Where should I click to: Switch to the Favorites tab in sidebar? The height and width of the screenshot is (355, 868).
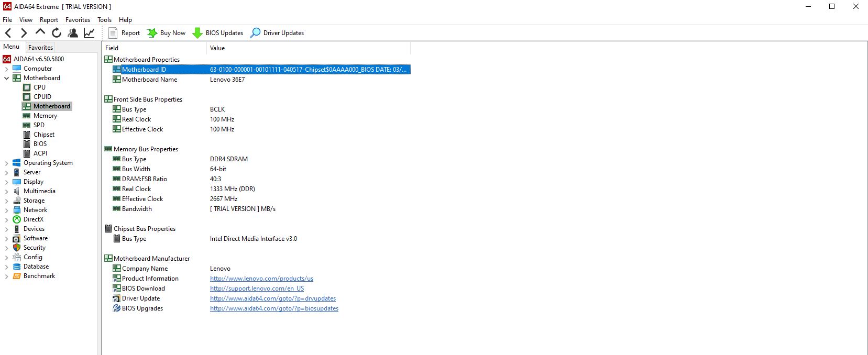point(40,47)
